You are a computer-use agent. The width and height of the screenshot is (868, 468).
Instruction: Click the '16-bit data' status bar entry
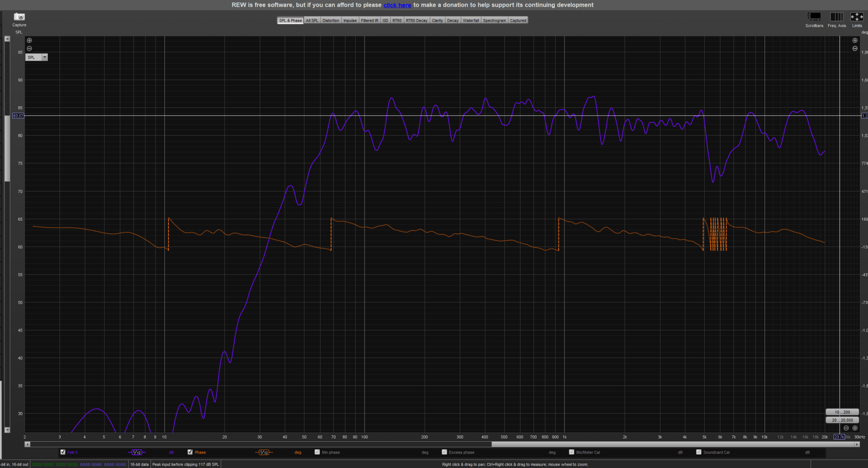pos(139,465)
